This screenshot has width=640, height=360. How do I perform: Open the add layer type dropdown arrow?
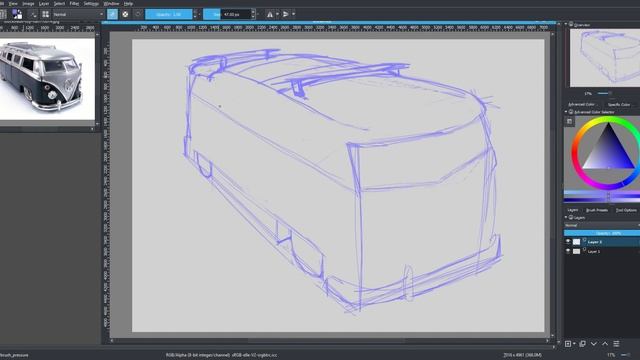574,344
